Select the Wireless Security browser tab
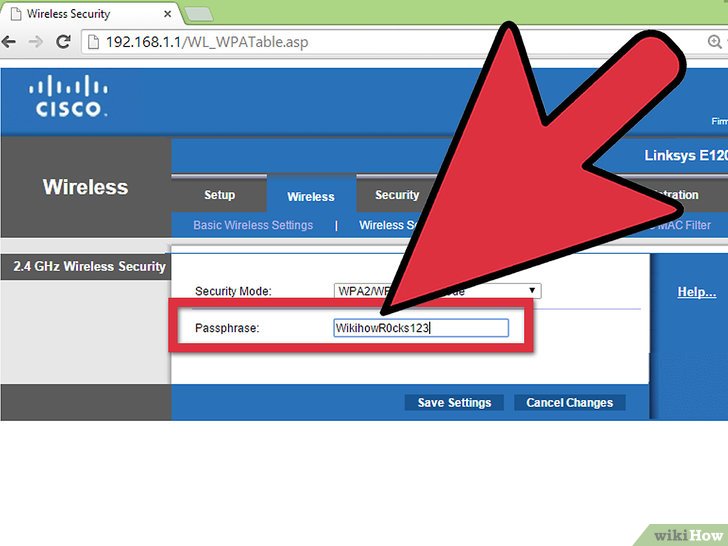 [91, 14]
